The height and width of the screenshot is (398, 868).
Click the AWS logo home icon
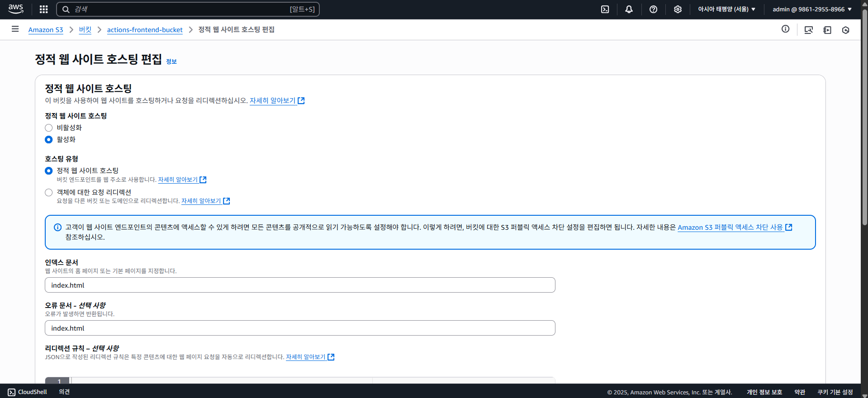[x=16, y=9]
